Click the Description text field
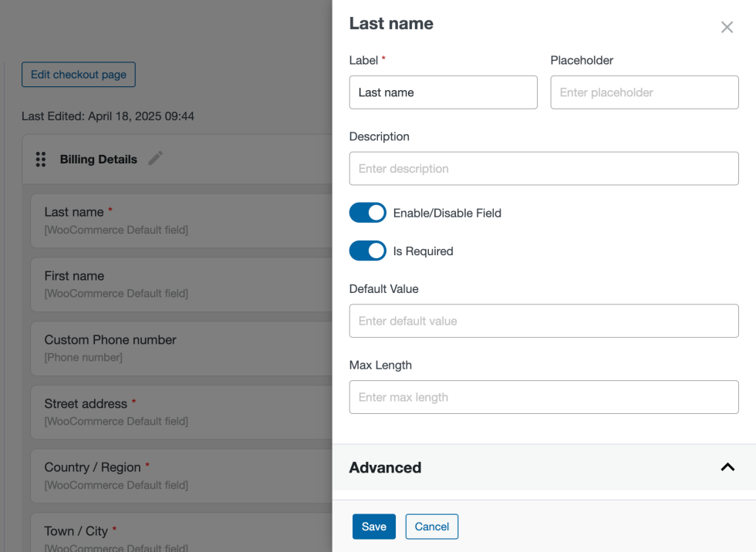This screenshot has height=552, width=756. 544,169
